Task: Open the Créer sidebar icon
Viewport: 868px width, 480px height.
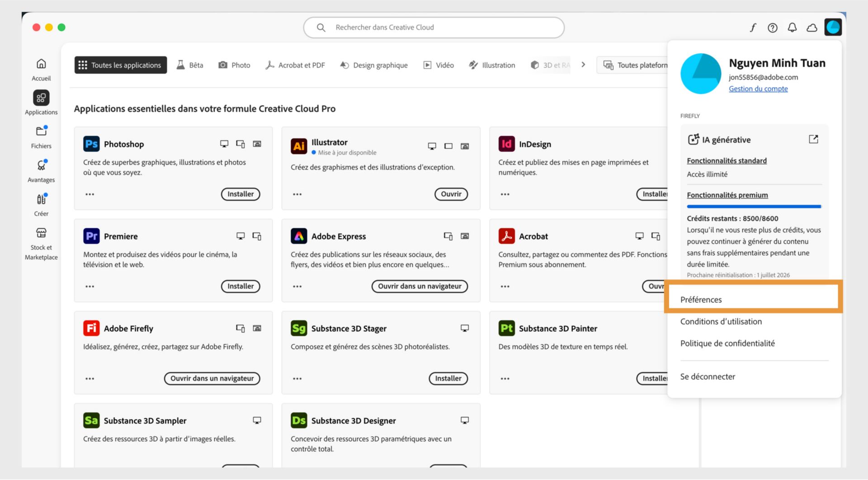Action: point(41,199)
